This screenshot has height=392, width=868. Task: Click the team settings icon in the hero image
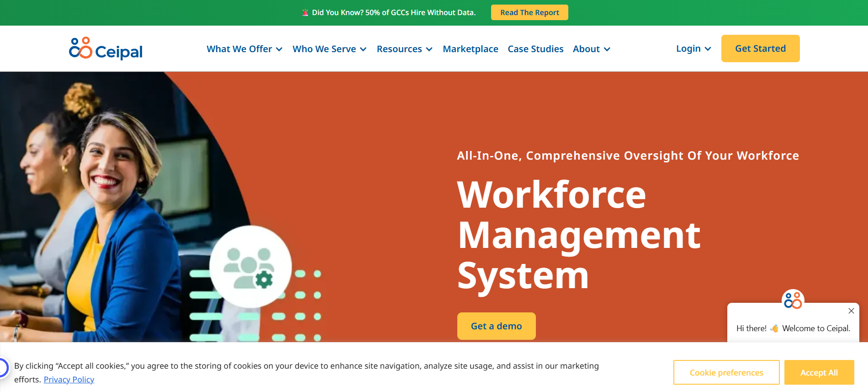(x=250, y=267)
